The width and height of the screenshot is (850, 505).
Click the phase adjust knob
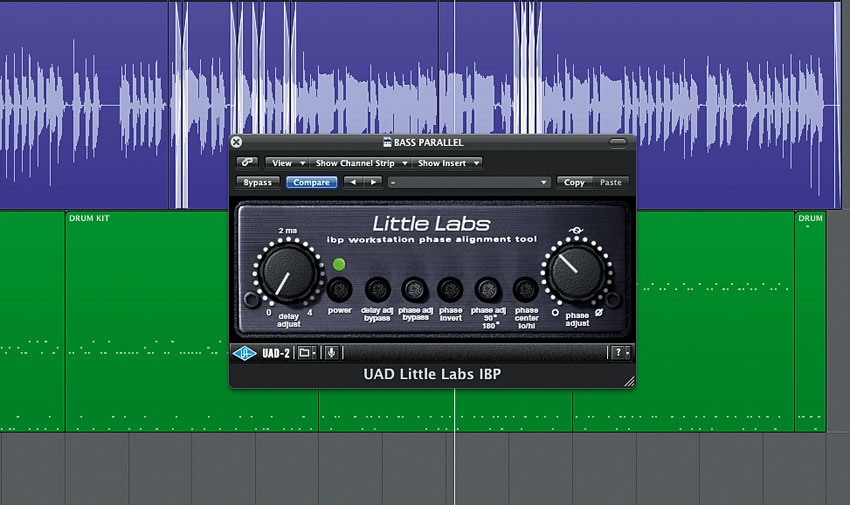576,271
